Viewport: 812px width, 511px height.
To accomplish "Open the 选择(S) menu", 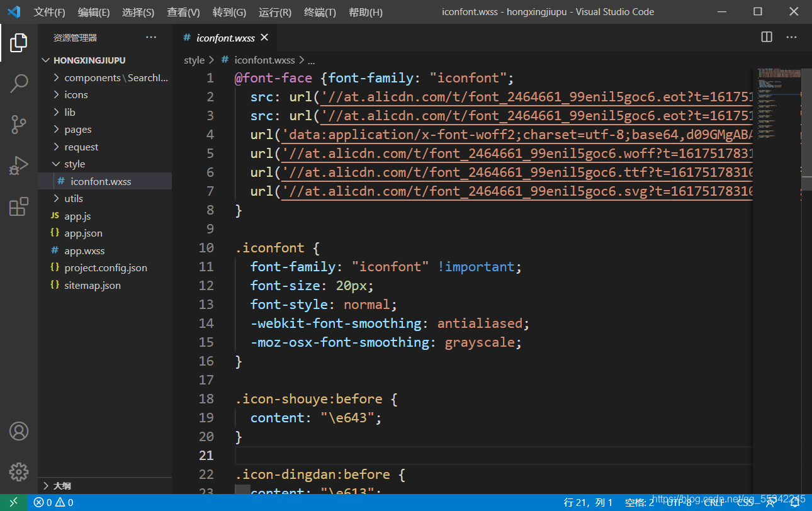I will 138,12.
